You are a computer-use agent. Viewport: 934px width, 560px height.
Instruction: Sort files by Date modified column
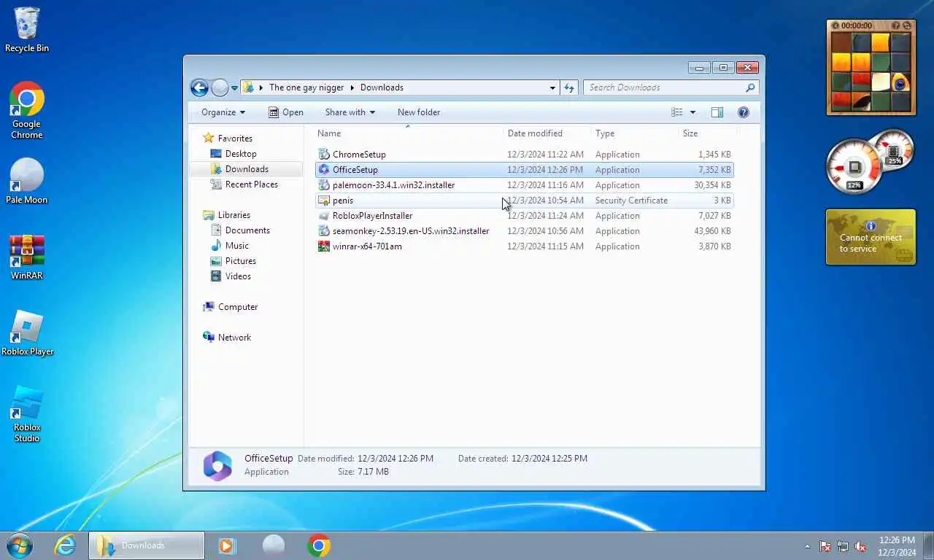pyautogui.click(x=547, y=133)
